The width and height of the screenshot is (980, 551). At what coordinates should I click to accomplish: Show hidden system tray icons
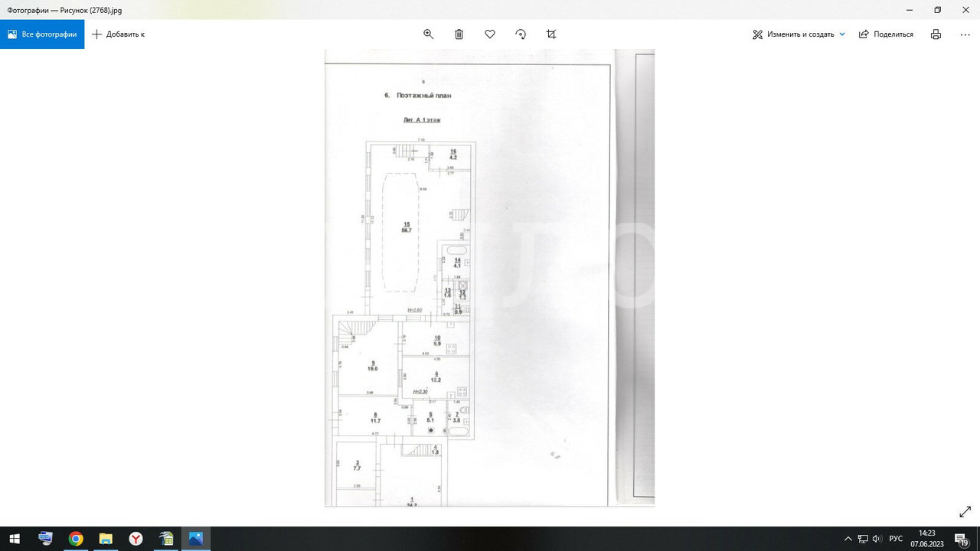tap(848, 539)
